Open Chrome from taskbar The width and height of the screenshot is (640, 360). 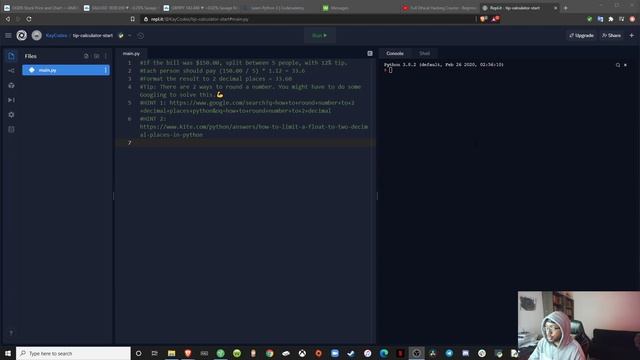[269, 353]
